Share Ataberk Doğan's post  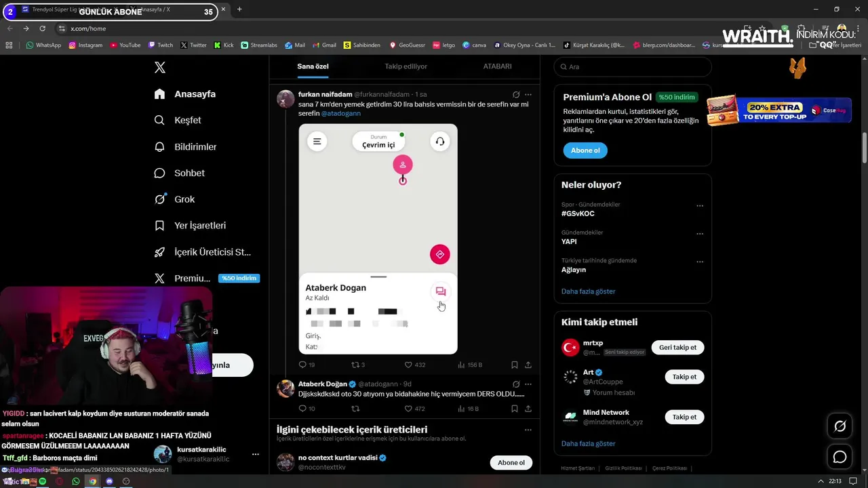click(x=528, y=409)
